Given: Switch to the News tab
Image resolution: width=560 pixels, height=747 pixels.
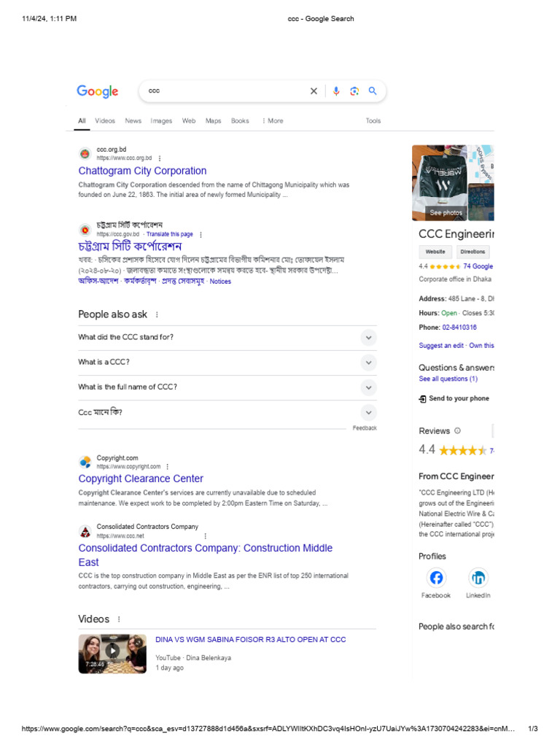Looking at the screenshot, I should (133, 121).
